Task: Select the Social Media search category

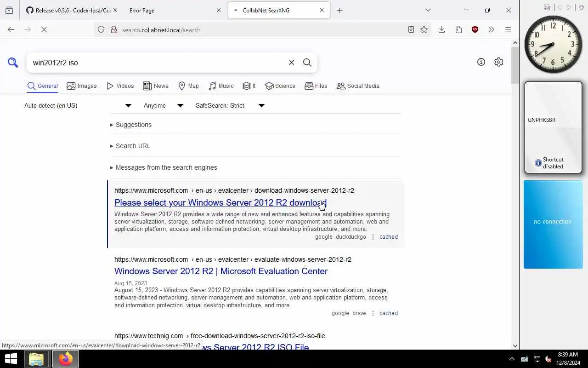Action: pos(358,86)
